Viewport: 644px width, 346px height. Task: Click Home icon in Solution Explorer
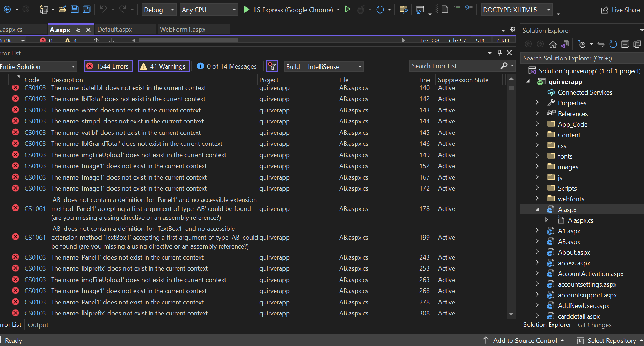pos(553,44)
